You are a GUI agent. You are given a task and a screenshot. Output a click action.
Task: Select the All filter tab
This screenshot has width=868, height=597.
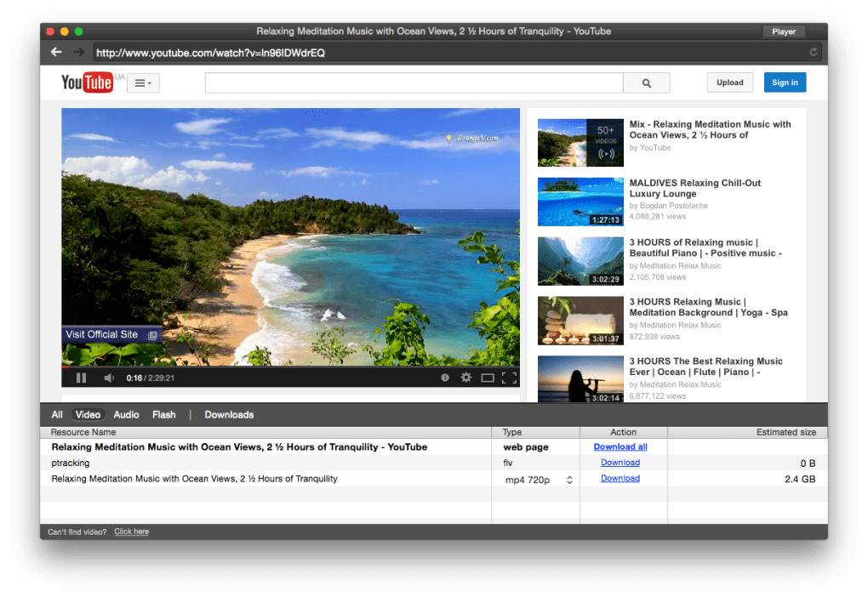click(57, 414)
